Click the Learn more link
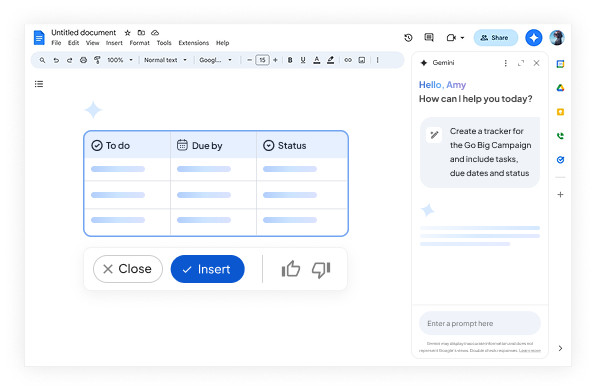This screenshot has height=391, width=596. pos(530,350)
